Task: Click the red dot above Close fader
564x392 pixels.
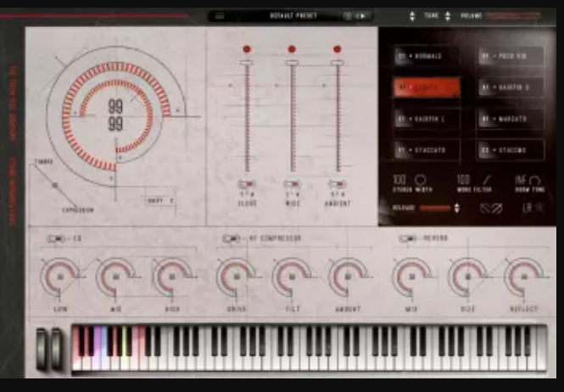Action: (x=247, y=49)
